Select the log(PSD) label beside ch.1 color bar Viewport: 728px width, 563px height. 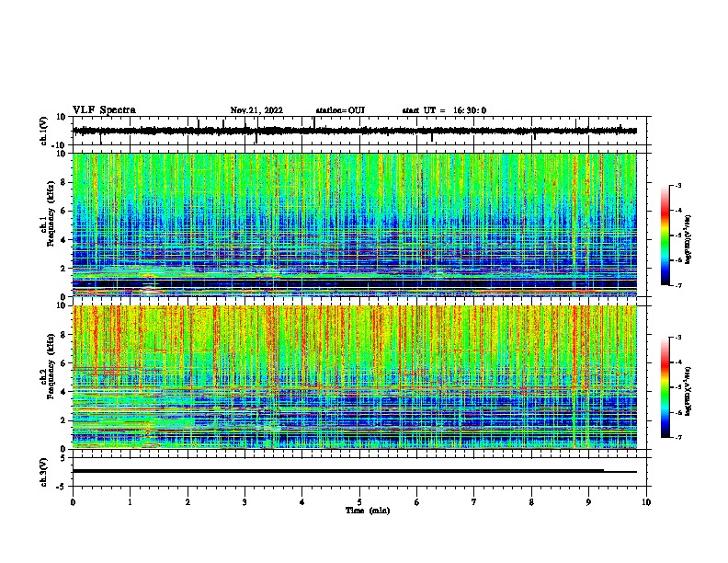688,240
